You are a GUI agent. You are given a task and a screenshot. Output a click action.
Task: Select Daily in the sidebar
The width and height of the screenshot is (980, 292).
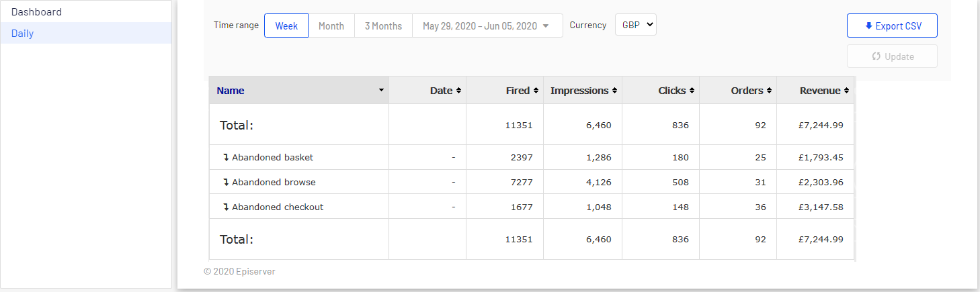22,33
